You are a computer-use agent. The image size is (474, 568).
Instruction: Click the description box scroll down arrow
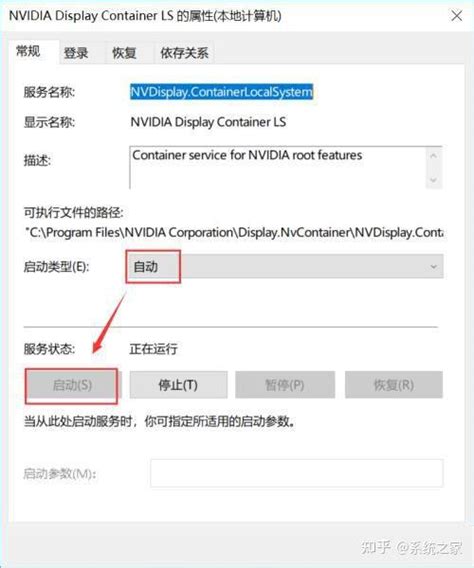[433, 180]
